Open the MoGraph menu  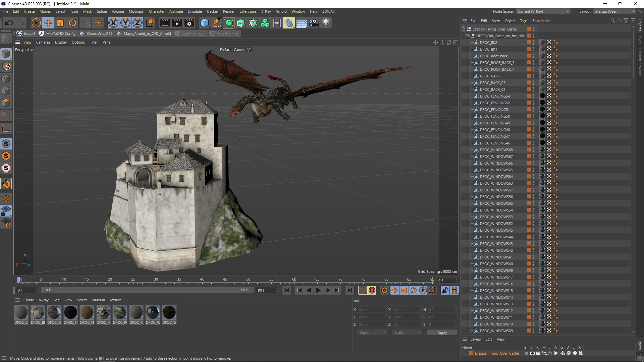(x=136, y=11)
